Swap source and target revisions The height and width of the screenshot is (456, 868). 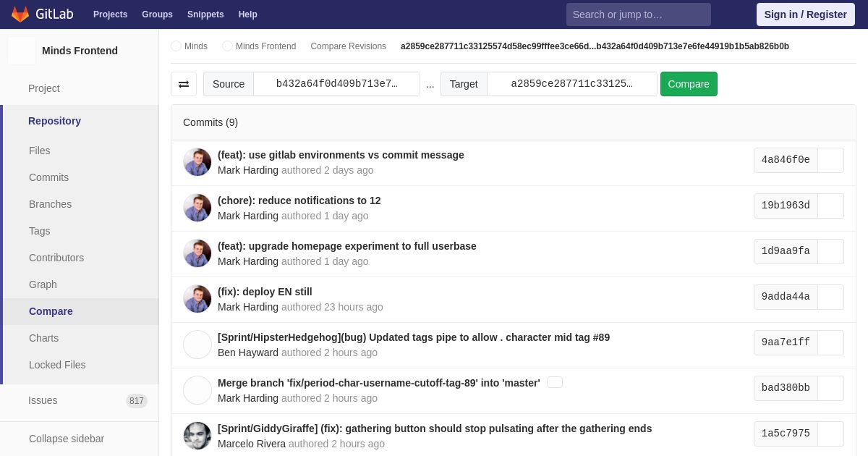[x=184, y=84]
